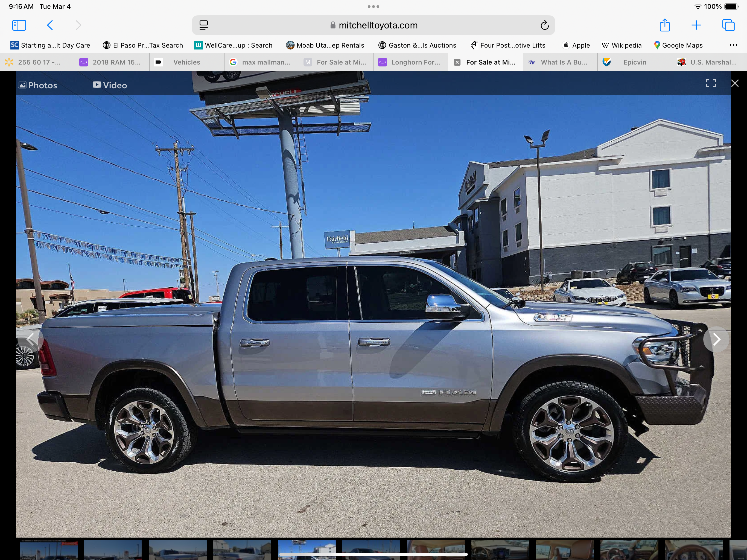Open the multitasking three-dot menu
Screen dimensions: 747x560
pos(373,6)
